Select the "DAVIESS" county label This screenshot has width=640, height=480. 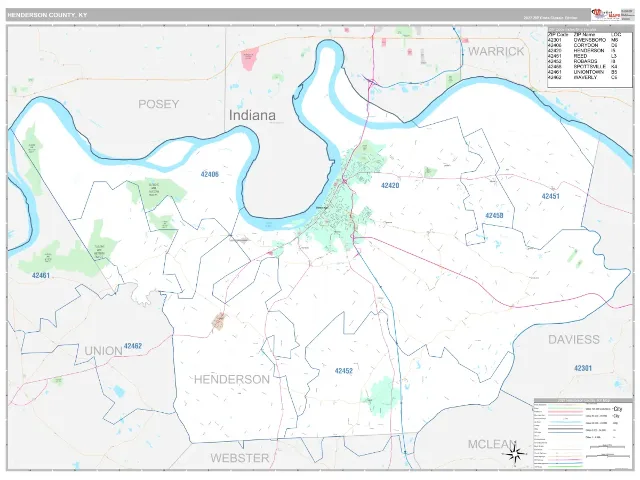pyautogui.click(x=573, y=339)
